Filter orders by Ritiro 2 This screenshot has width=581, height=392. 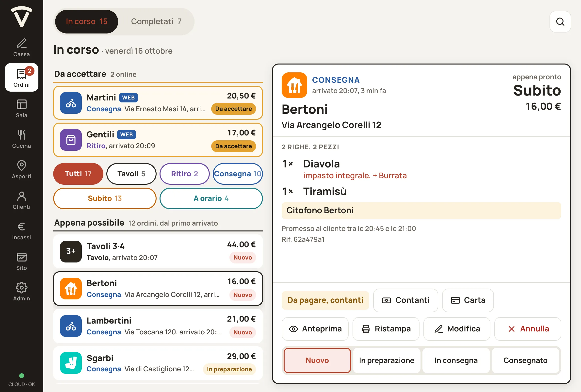tap(184, 174)
